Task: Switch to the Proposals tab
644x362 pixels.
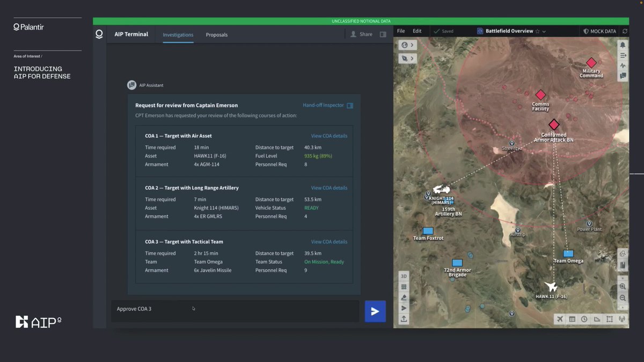Action: [x=217, y=35]
